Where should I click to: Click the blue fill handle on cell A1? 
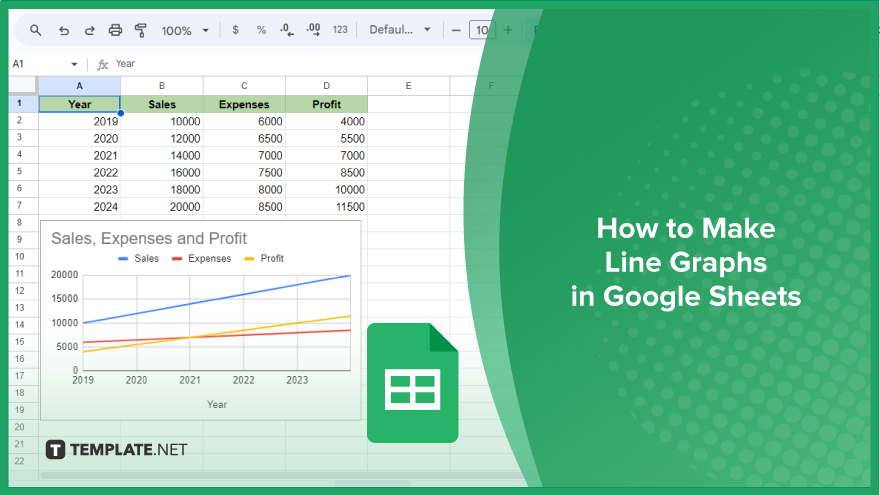[120, 113]
